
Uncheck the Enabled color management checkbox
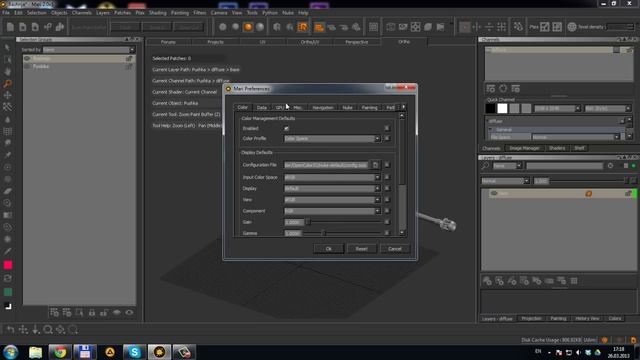point(287,128)
